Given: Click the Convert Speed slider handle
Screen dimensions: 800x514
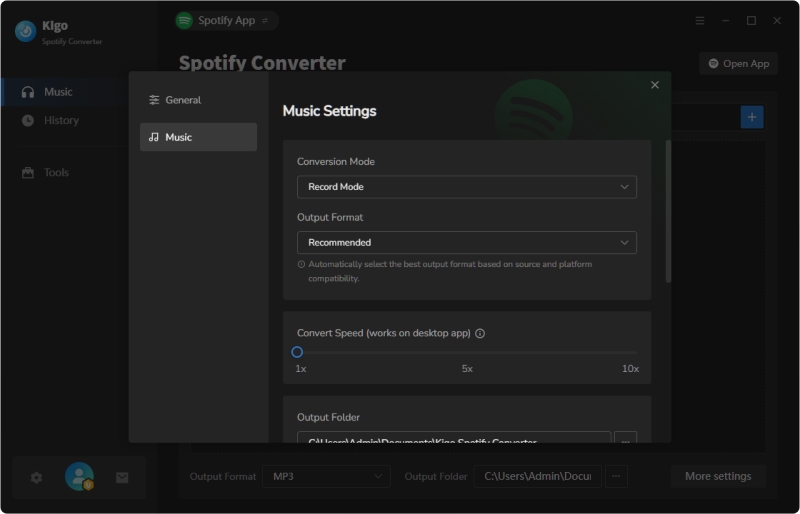Looking at the screenshot, I should tap(297, 352).
